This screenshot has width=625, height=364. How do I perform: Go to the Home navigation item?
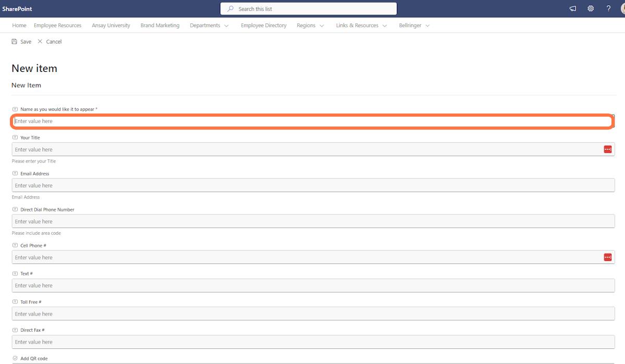pos(19,26)
